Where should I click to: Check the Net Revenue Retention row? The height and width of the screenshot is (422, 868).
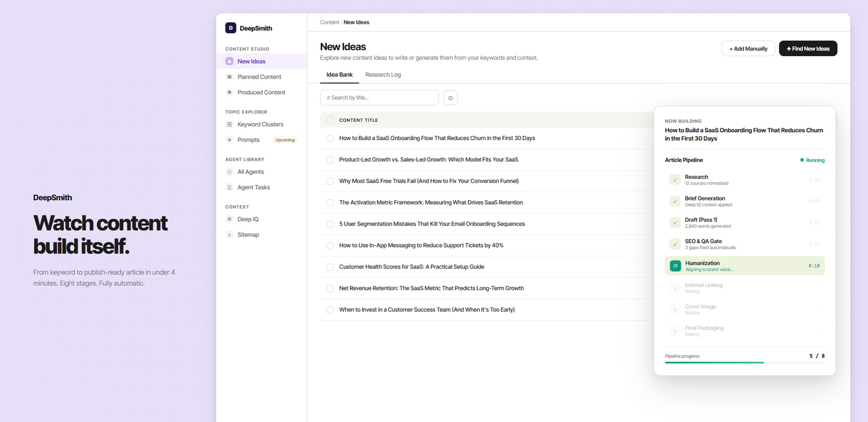[330, 288]
